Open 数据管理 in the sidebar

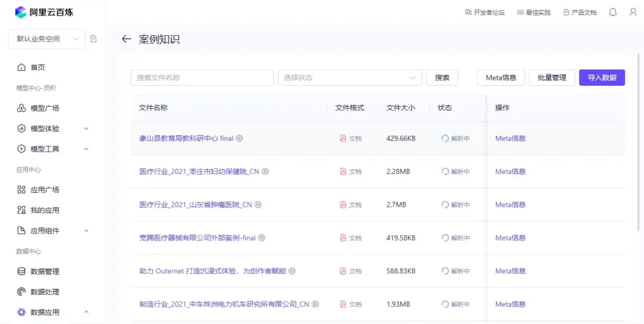(45, 271)
